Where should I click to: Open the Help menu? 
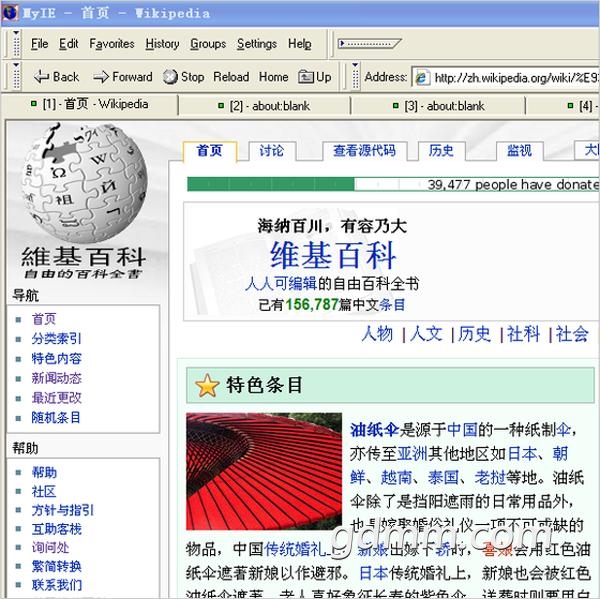click(300, 44)
